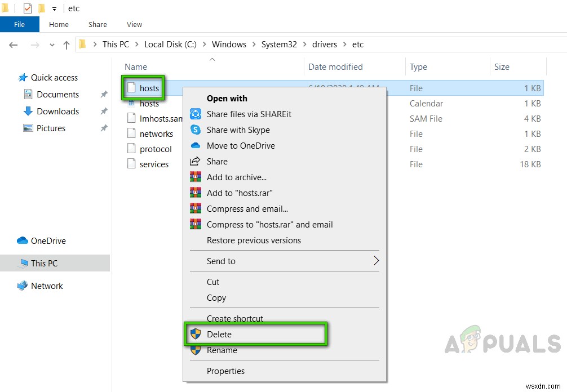Click WinRAR icon beside Compress to "hosts.rar" and email
The image size is (567, 392).
pyautogui.click(x=195, y=224)
